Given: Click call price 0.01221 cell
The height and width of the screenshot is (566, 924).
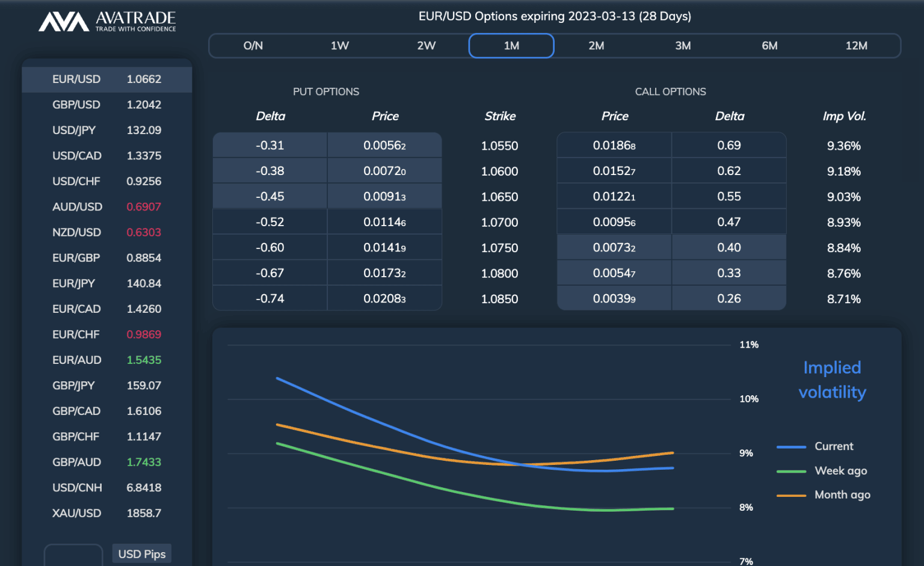Looking at the screenshot, I should click(614, 197).
